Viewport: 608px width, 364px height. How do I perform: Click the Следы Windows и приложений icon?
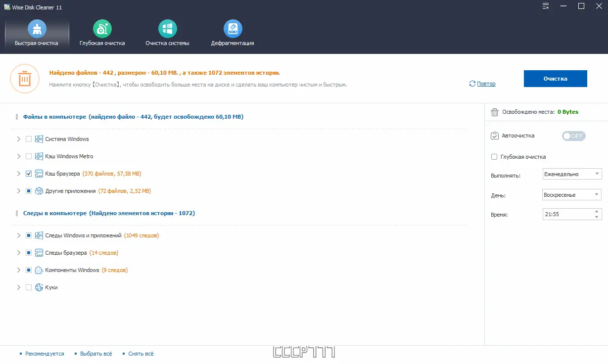point(39,235)
